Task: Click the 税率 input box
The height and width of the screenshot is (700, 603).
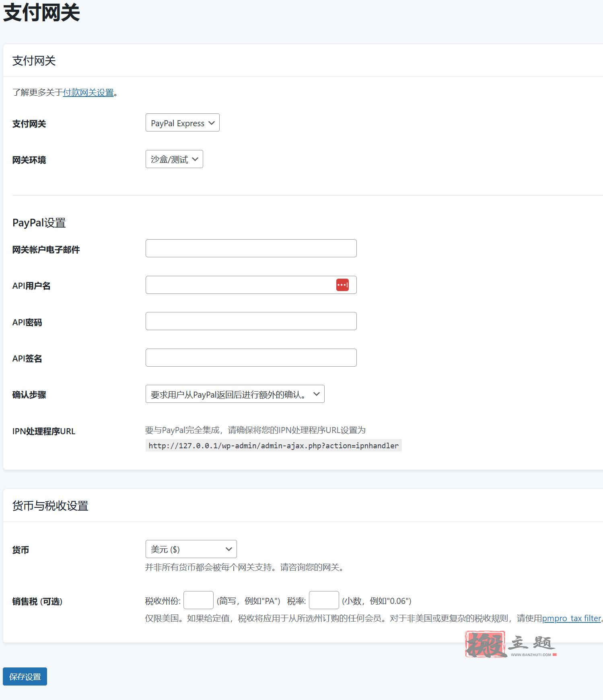Action: [324, 600]
